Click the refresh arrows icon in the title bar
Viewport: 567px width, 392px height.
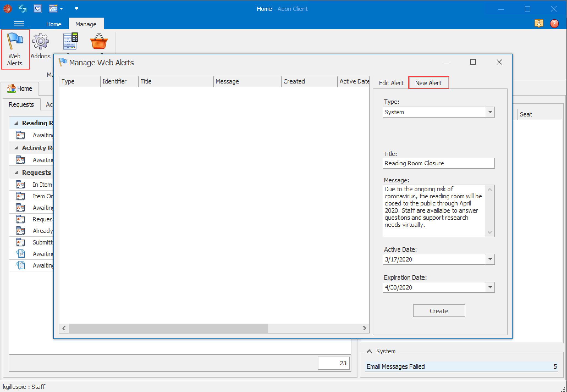point(22,9)
